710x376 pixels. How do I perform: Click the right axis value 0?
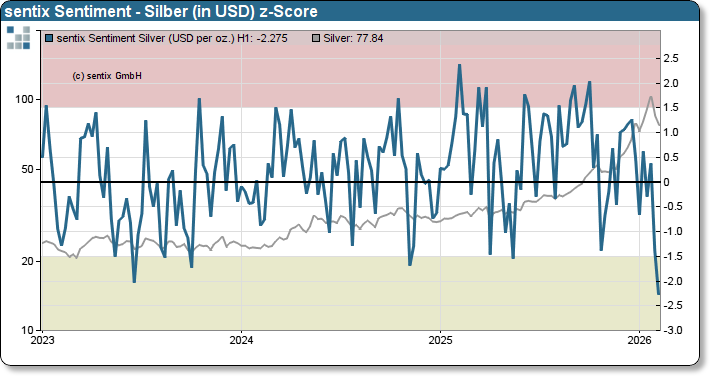click(666, 182)
